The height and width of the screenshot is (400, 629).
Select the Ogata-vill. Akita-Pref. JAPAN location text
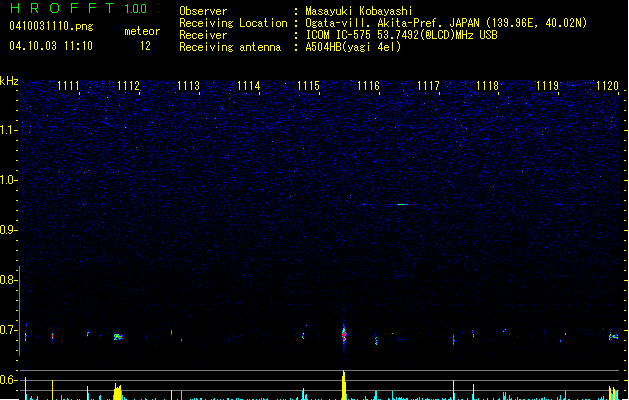click(x=446, y=23)
